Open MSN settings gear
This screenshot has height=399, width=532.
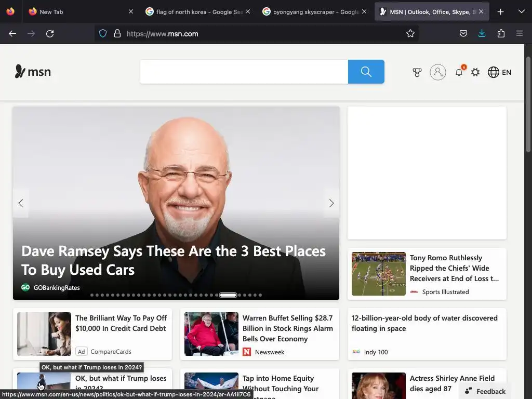(475, 72)
